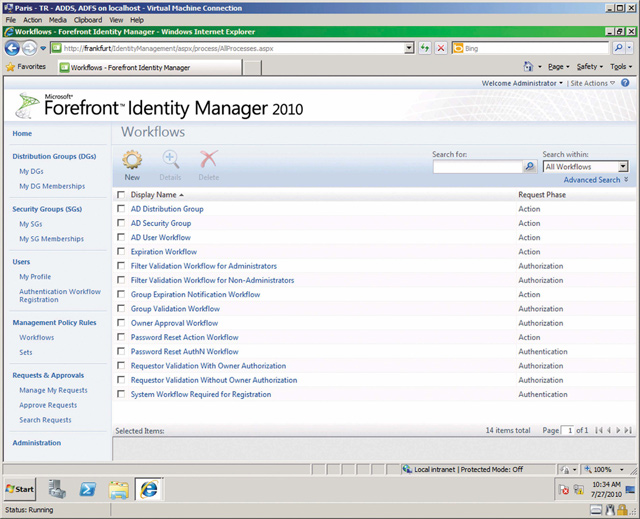The width and height of the screenshot is (640, 519).
Task: Open Windows Explorer folder in taskbar
Action: (x=118, y=489)
